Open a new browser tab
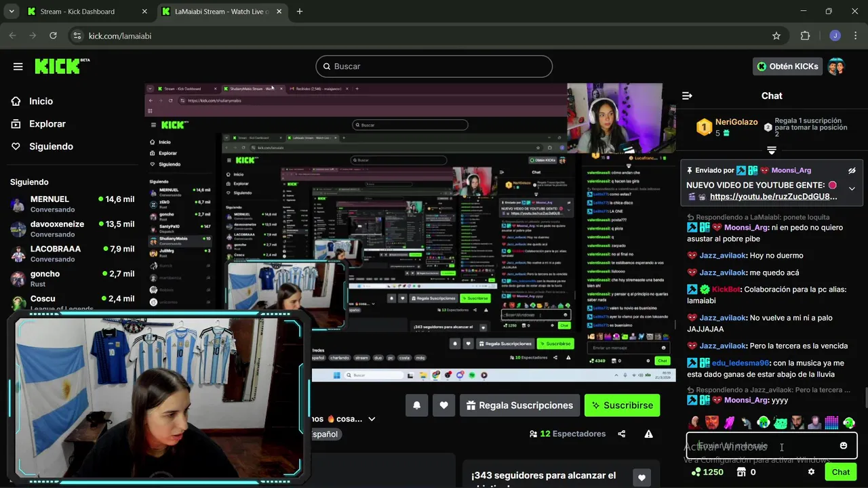The image size is (868, 488). 300,12
